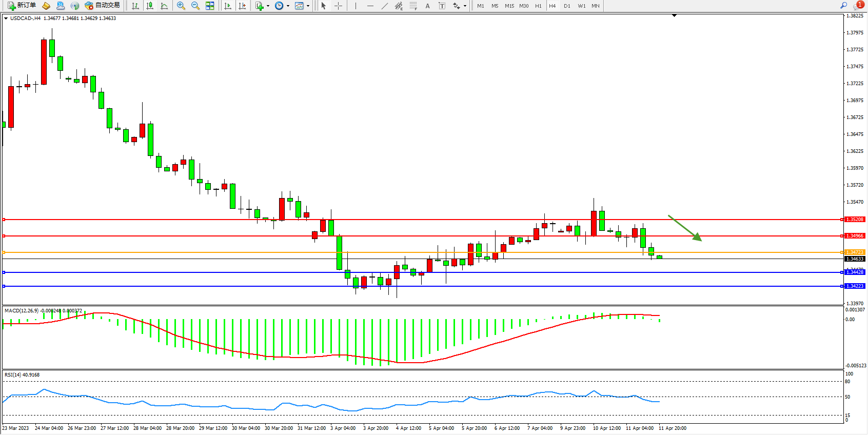Select the trendline drawing tool
This screenshot has width=868, height=435.
[x=384, y=6]
